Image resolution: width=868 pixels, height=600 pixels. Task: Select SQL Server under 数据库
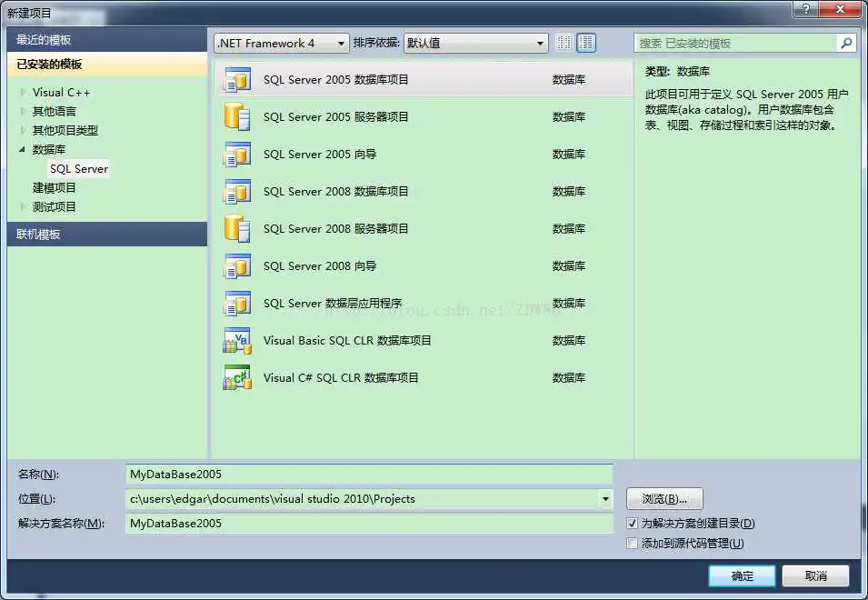pos(79,169)
